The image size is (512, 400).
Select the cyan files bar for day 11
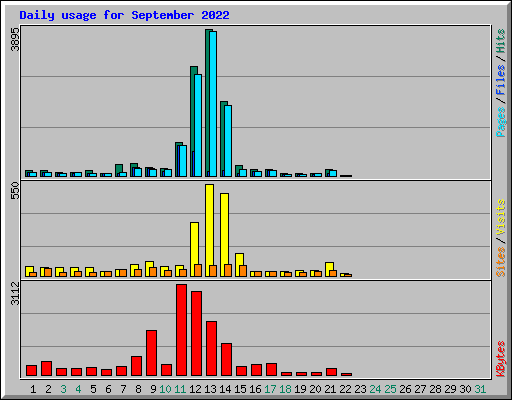(x=183, y=161)
